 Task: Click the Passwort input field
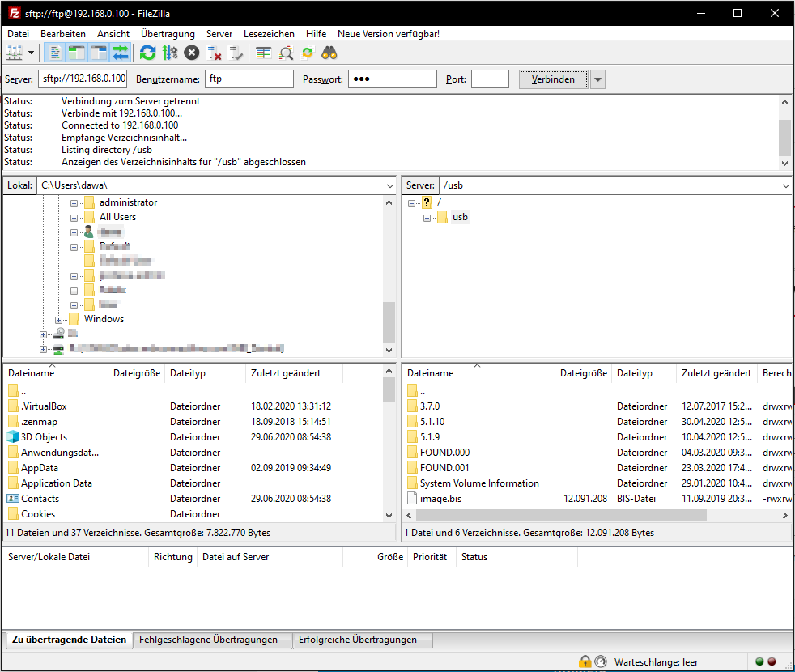pyautogui.click(x=393, y=79)
